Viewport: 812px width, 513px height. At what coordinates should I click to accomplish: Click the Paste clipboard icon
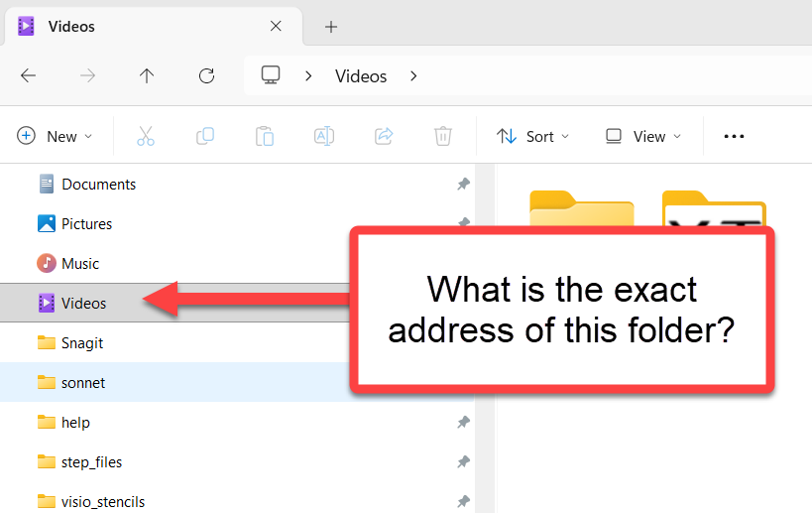265,136
